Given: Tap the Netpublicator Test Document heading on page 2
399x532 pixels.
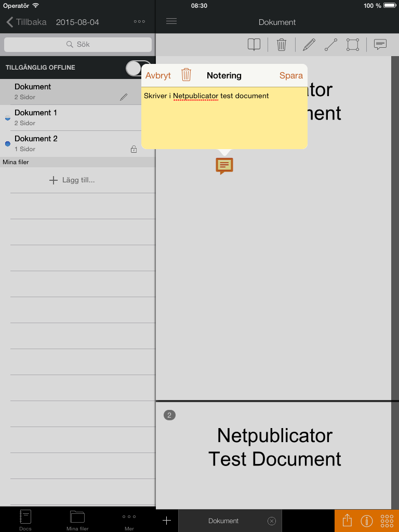Looking at the screenshot, I should pyautogui.click(x=274, y=447).
